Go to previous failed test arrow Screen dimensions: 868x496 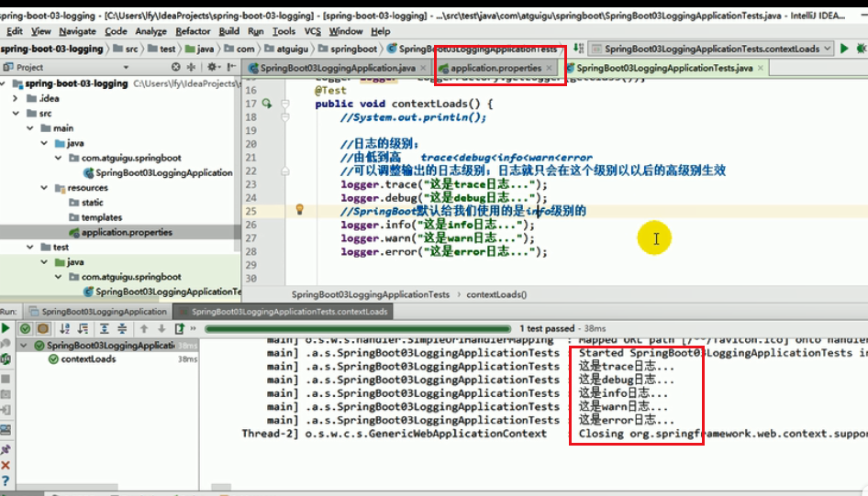(144, 328)
